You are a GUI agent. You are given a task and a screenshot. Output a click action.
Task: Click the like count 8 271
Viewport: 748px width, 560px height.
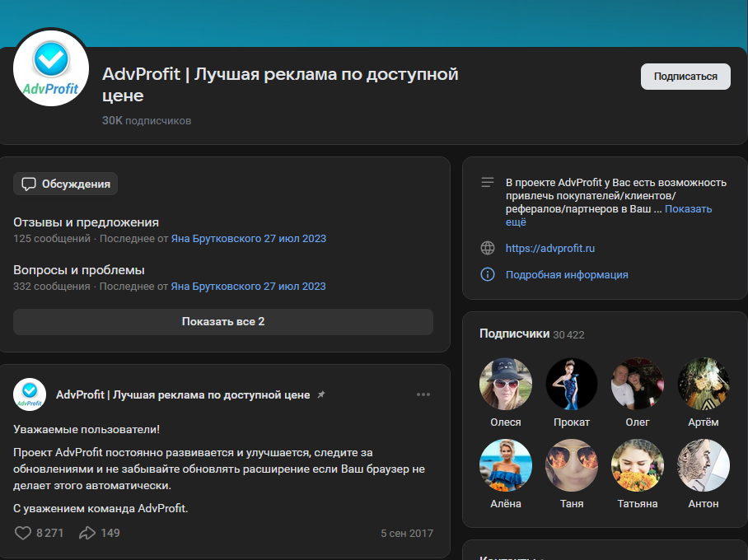click(x=49, y=533)
